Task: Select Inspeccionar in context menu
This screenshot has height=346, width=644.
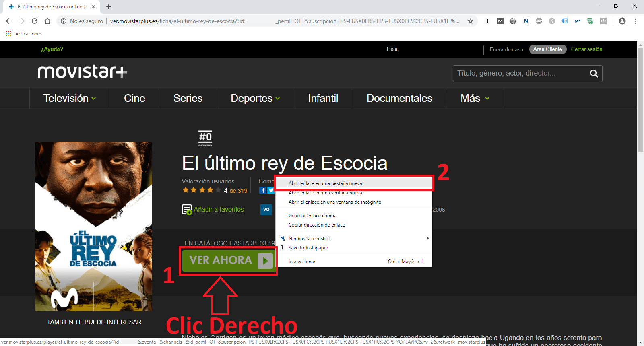Action: 354,262
